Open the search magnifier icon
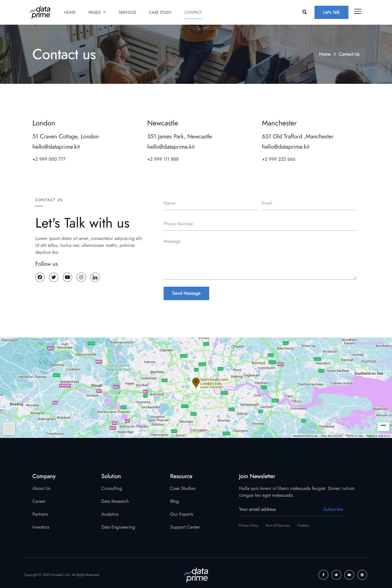Image resolution: width=392 pixels, height=588 pixels. 304,12
